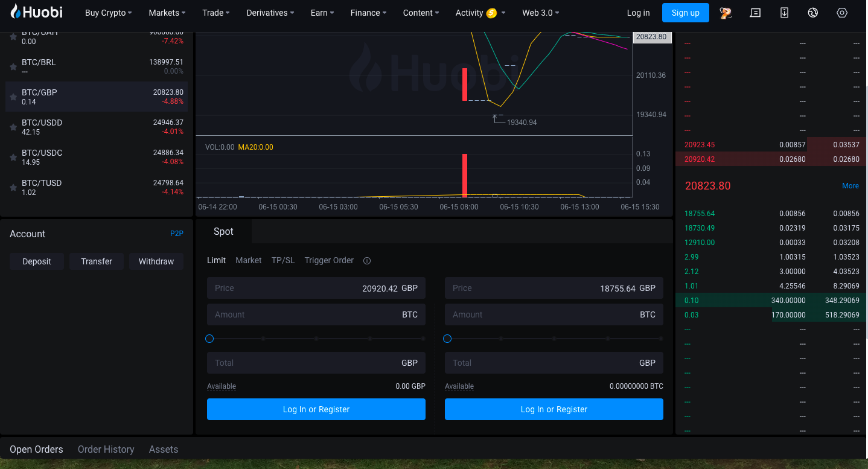This screenshot has height=469, width=868.
Task: Select the TP/SL order type
Action: pos(283,261)
